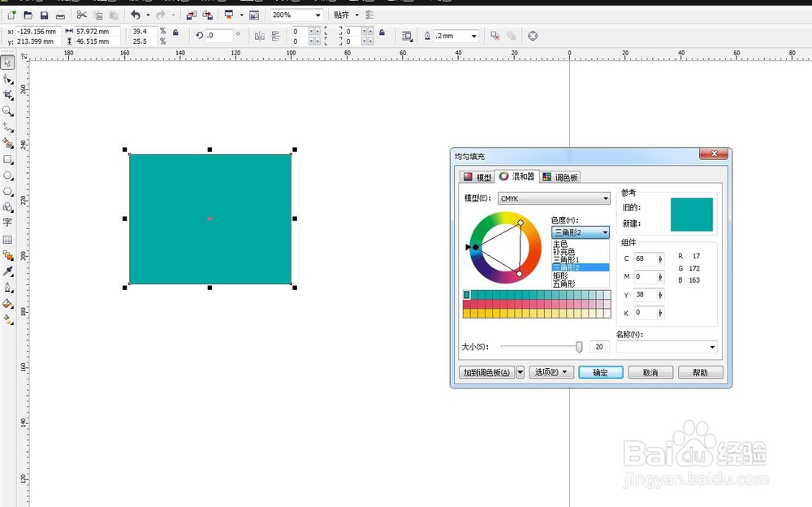Click the convert to curves icon
812x507 pixels.
pyautogui.click(x=533, y=36)
